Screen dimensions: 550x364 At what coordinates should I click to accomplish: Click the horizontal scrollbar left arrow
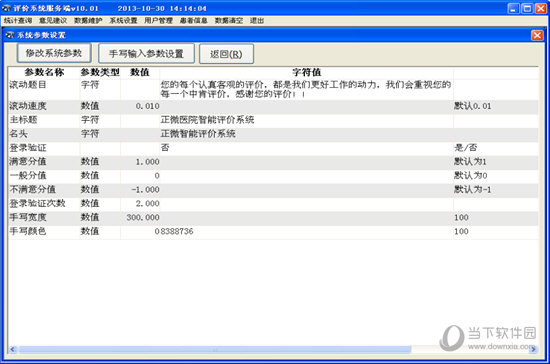13,349
